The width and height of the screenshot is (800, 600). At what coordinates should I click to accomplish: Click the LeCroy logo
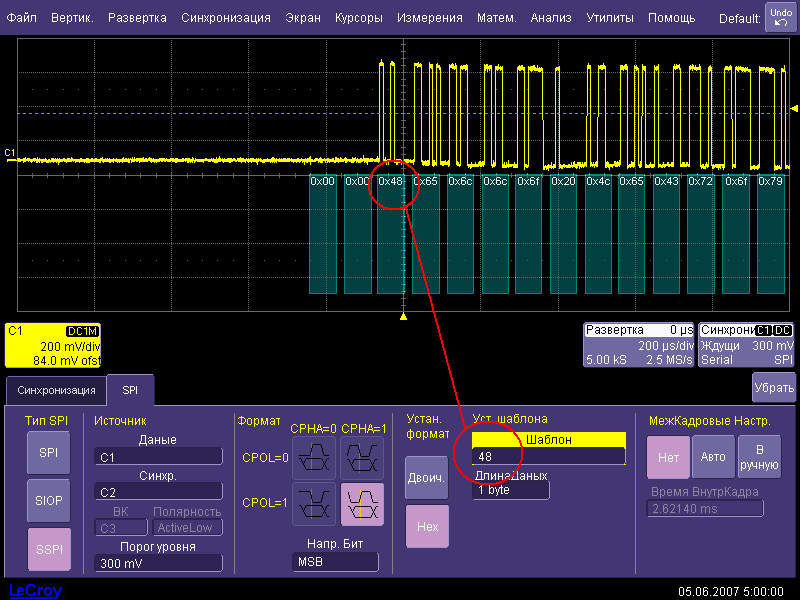[35, 590]
